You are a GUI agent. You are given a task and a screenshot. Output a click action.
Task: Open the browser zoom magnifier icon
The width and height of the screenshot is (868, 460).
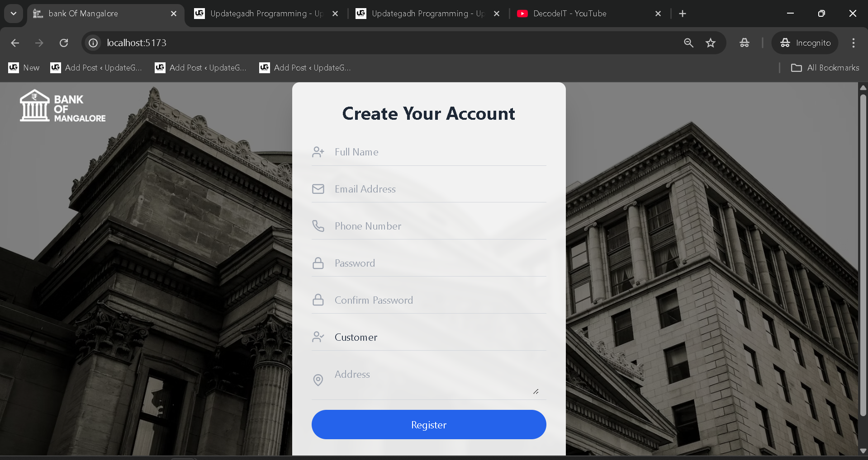click(688, 43)
